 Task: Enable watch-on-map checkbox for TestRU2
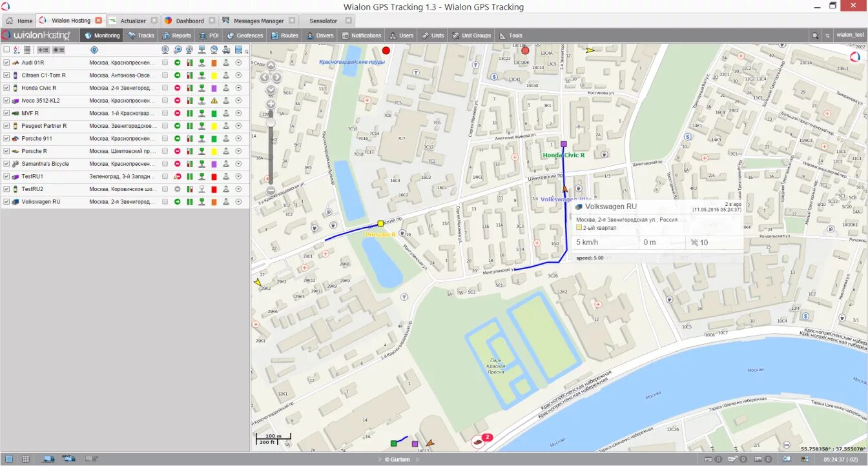165,189
